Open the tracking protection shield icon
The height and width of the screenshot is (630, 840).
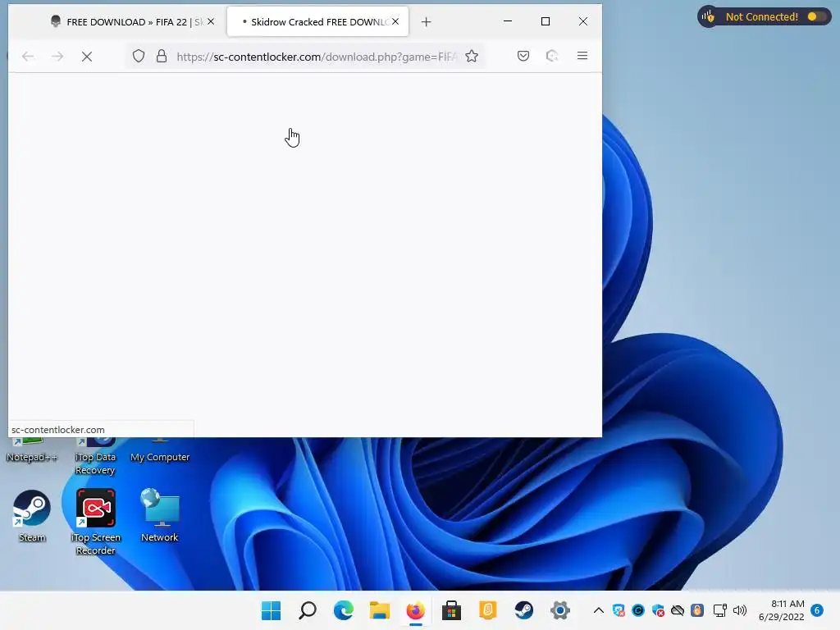(139, 57)
